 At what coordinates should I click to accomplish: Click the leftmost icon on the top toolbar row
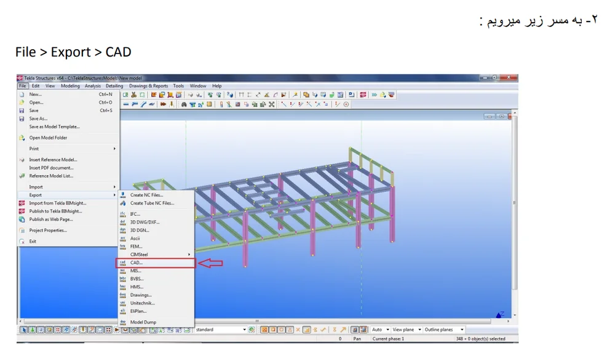click(125, 95)
